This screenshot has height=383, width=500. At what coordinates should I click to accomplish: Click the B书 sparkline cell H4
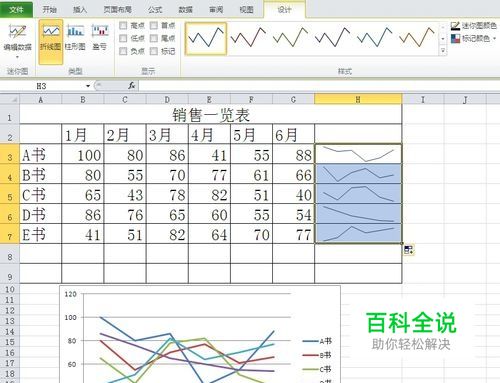358,174
